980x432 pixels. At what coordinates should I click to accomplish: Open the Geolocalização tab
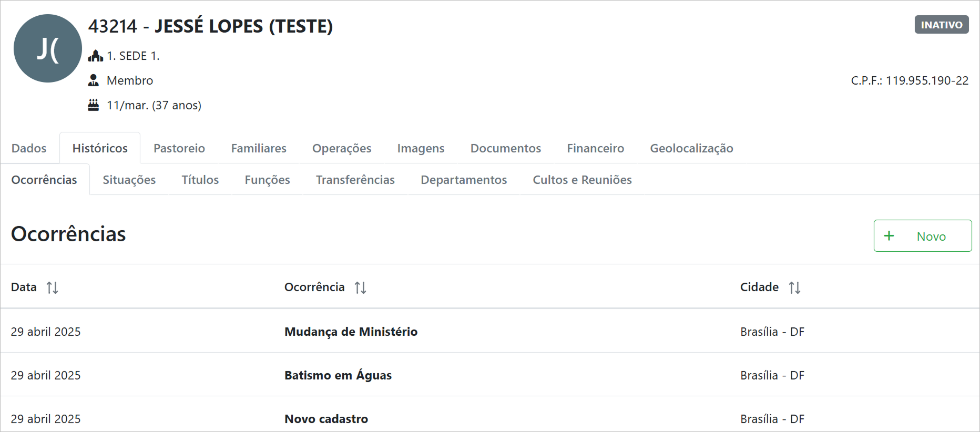[691, 148]
